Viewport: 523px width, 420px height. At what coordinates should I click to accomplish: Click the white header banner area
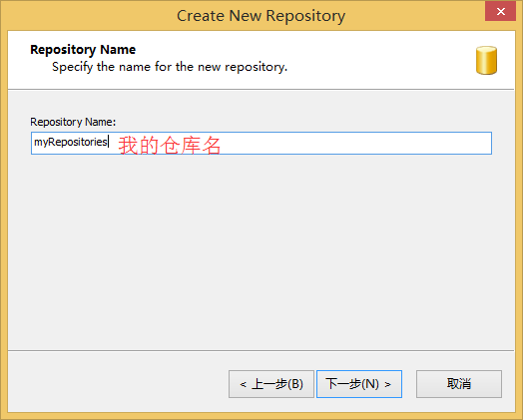[x=261, y=60]
